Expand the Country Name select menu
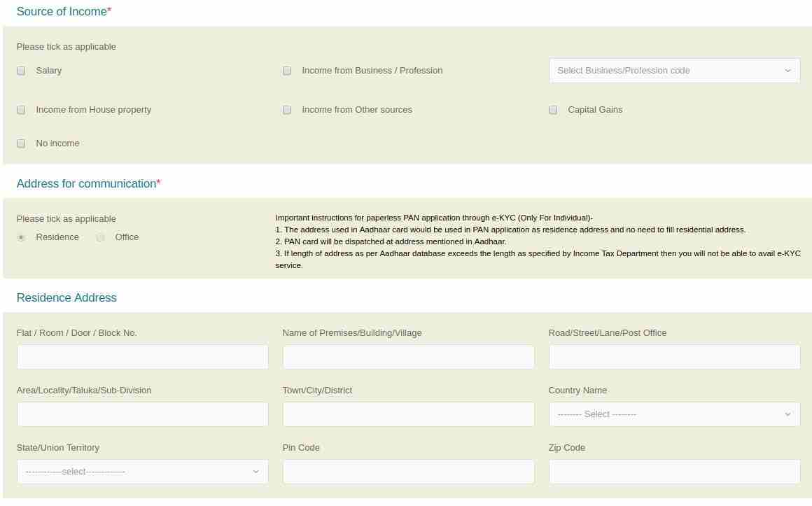812x506 pixels. [673, 414]
